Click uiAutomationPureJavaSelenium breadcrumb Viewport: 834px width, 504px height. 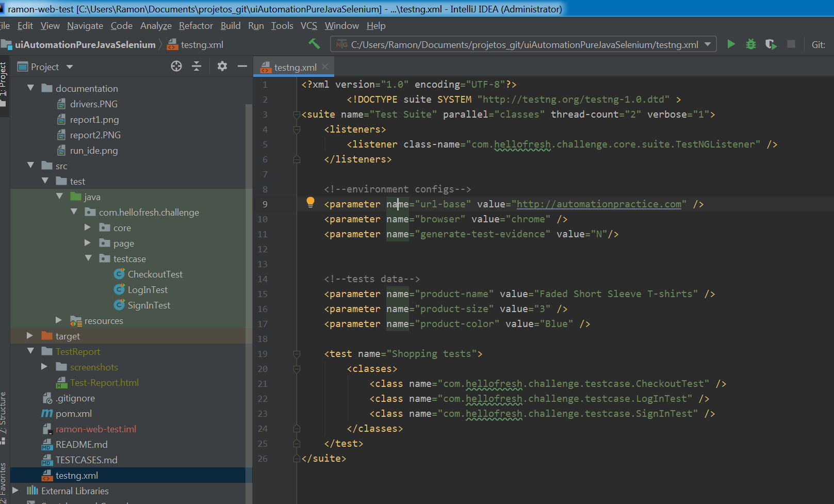click(85, 45)
